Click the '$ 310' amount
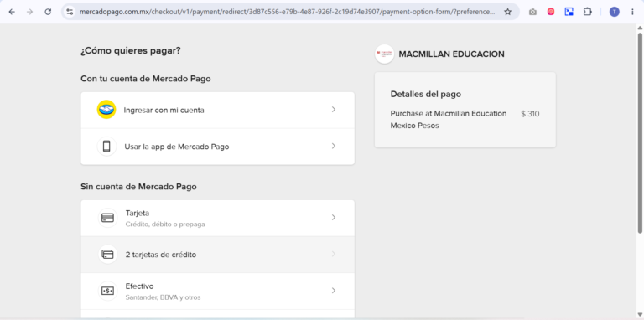This screenshot has height=320, width=644. [530, 114]
